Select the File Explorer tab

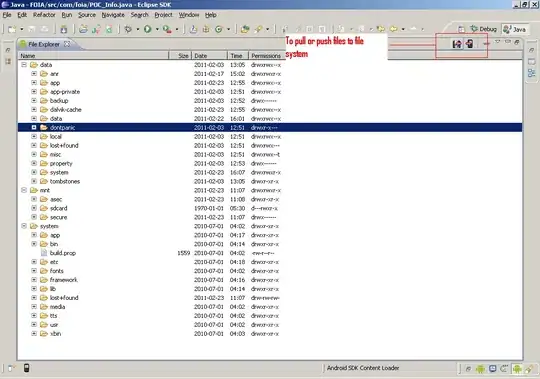click(44, 44)
